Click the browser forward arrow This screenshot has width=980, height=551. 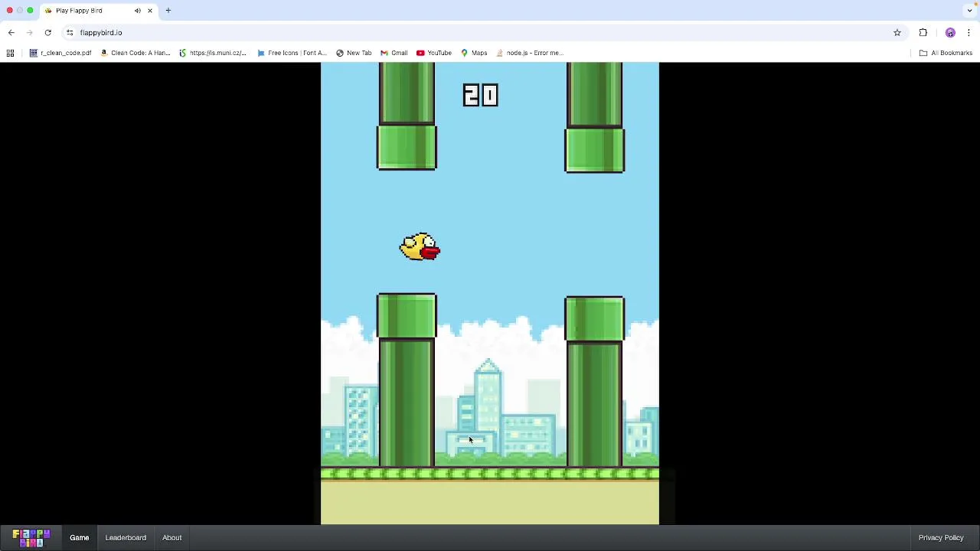pyautogui.click(x=29, y=33)
